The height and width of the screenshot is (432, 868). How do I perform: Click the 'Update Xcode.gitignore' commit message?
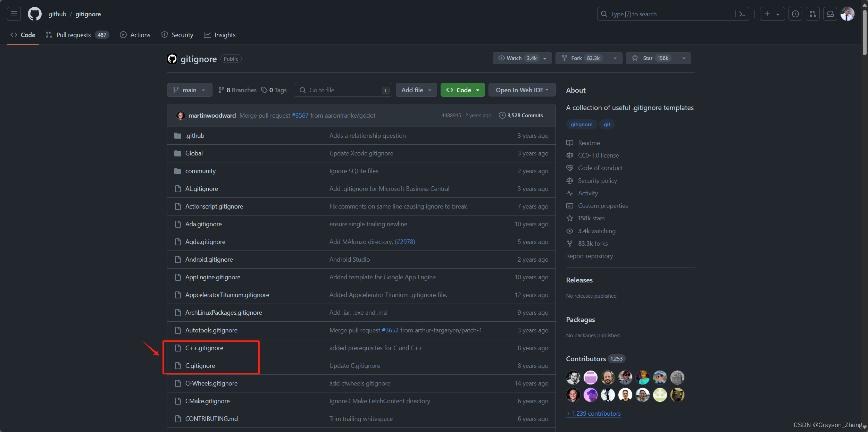(x=361, y=153)
